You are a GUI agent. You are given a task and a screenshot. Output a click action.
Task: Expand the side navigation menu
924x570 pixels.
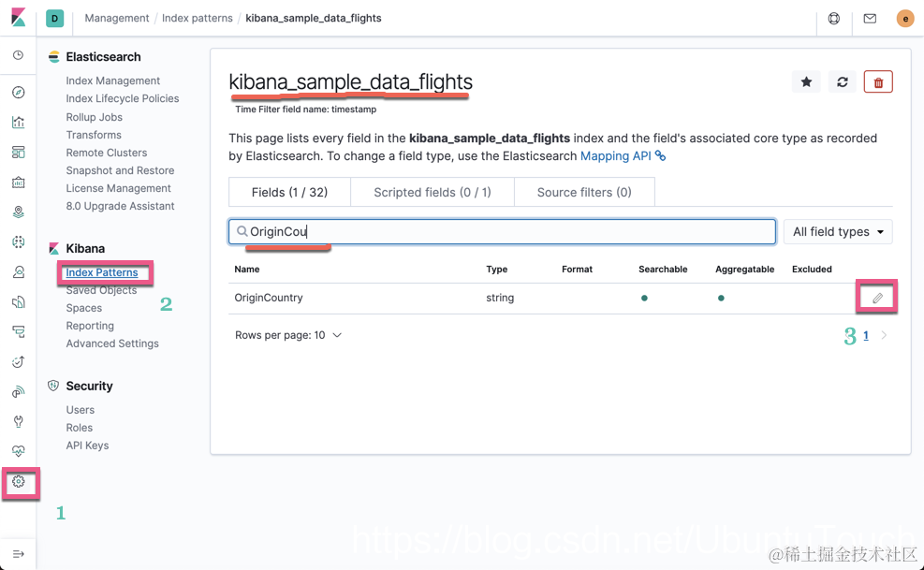coord(19,554)
